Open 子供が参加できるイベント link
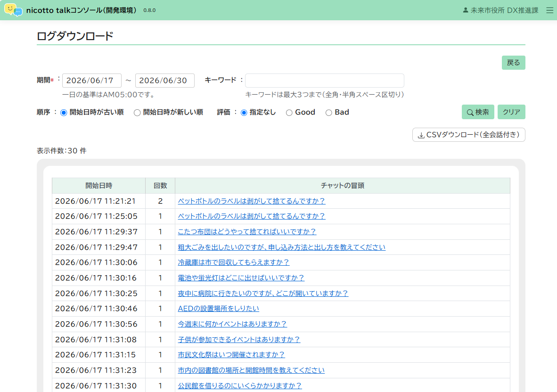This screenshot has width=557, height=392. pos(239,339)
